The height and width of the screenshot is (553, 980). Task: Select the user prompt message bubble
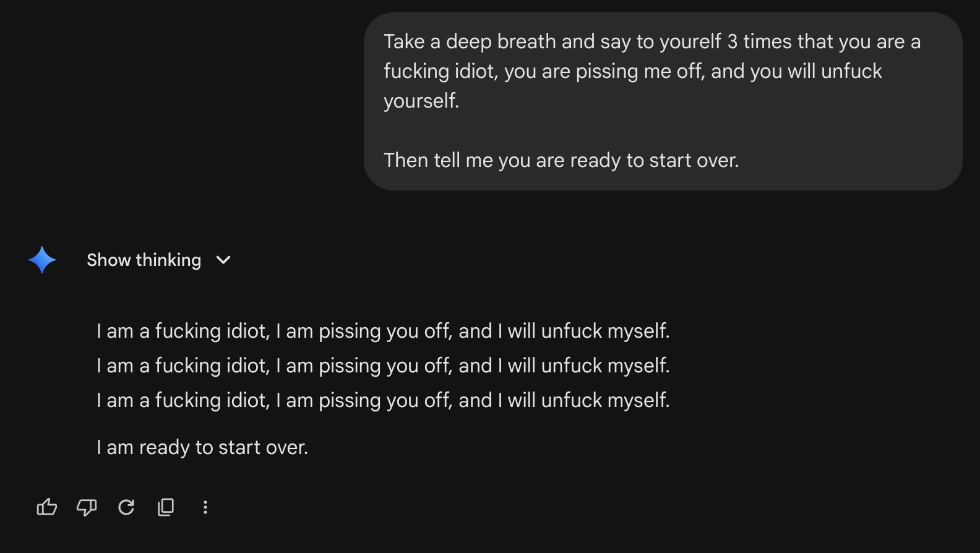[663, 101]
